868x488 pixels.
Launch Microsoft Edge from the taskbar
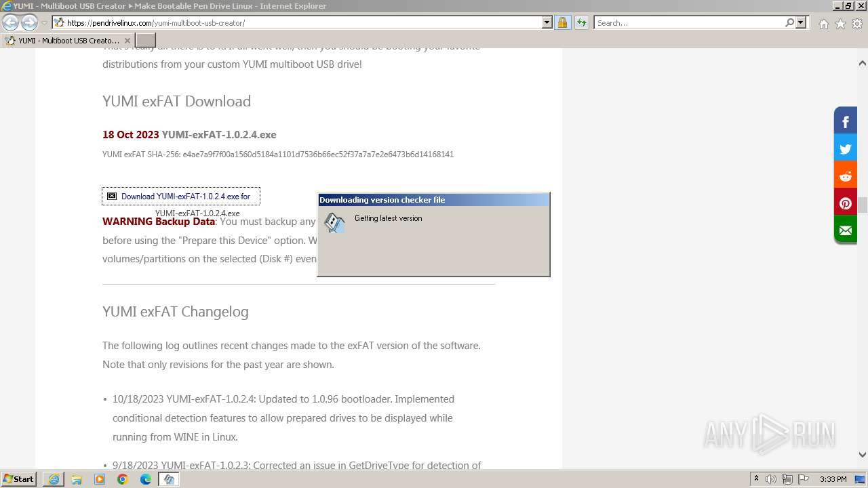coord(146,479)
